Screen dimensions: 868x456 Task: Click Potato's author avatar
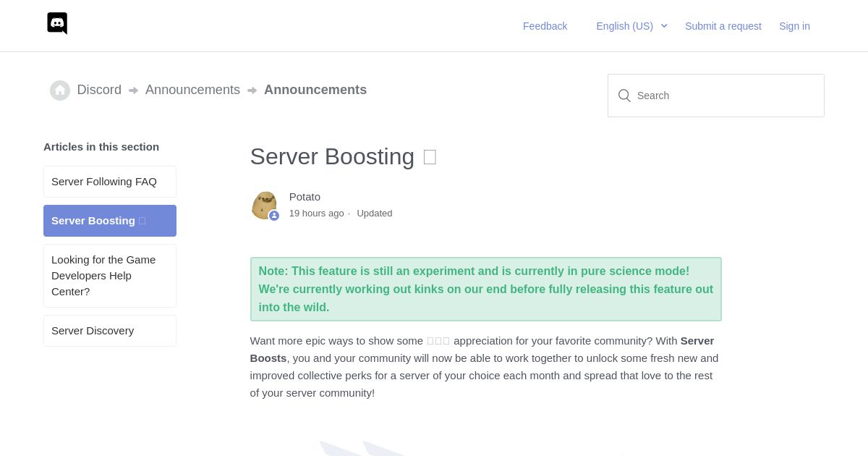coord(264,205)
